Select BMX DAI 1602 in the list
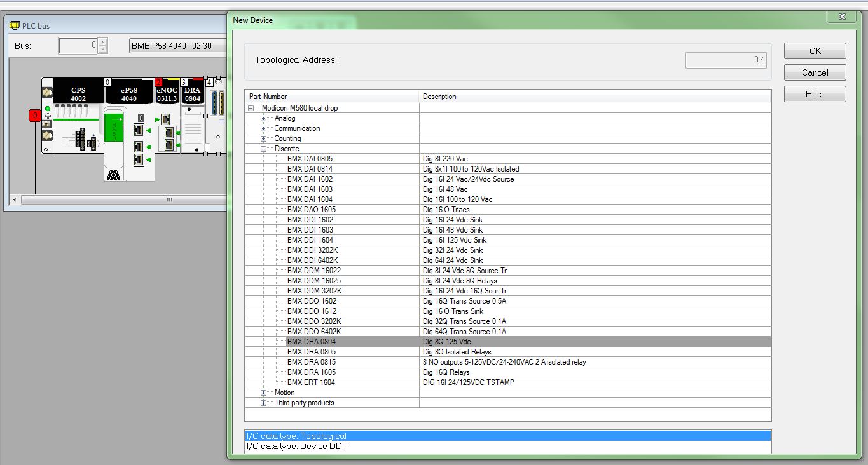Image resolution: width=868 pixels, height=465 pixels. pos(310,179)
